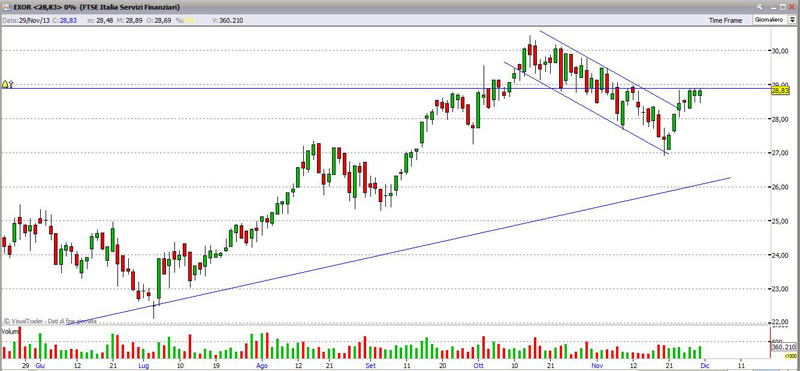This screenshot has height=371, width=800.
Task: Click the Ago month label on the time axis
Action: pyautogui.click(x=262, y=366)
